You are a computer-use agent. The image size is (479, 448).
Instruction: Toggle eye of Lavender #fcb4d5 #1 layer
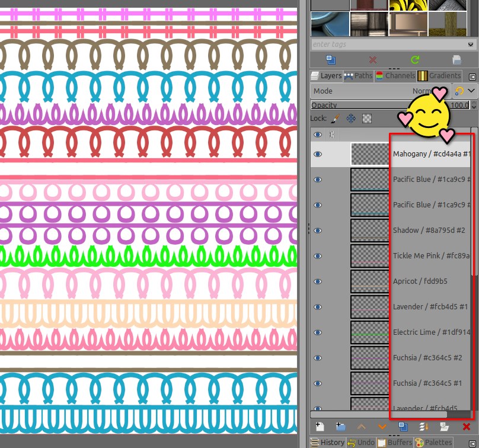click(318, 307)
